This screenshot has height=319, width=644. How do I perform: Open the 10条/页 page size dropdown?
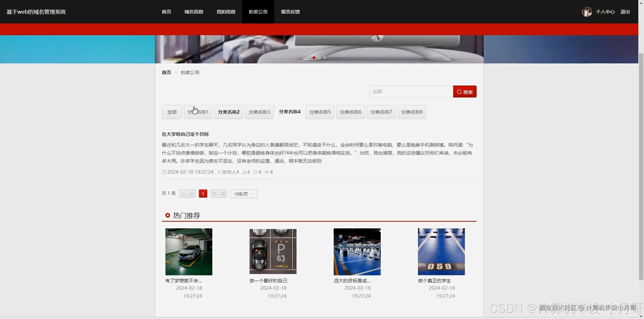click(x=244, y=194)
